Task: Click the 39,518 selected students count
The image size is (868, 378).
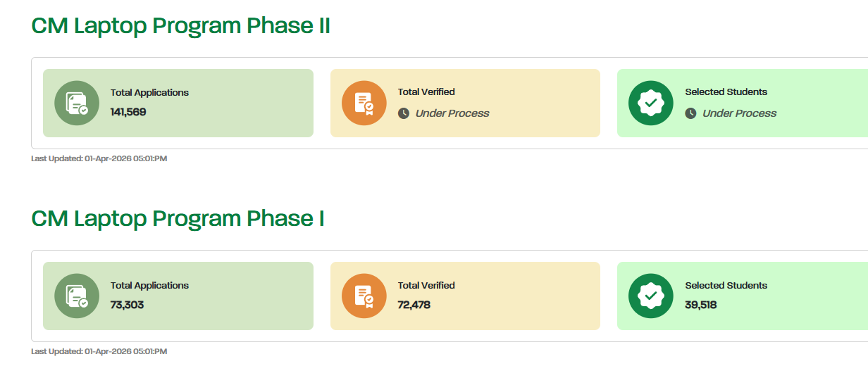Action: [x=701, y=305]
